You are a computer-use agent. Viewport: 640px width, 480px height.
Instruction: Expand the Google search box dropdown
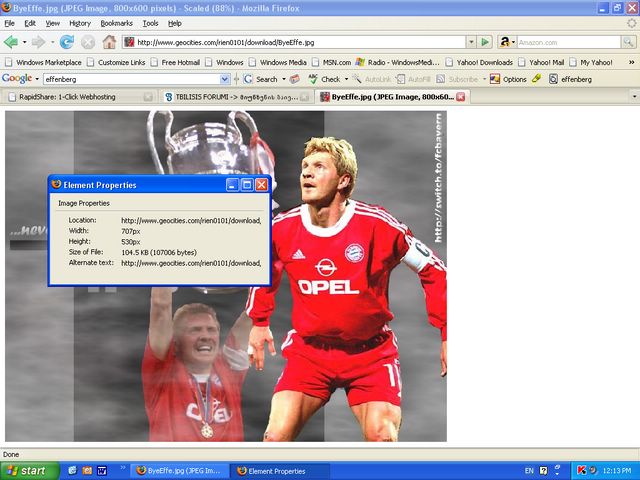tap(224, 79)
